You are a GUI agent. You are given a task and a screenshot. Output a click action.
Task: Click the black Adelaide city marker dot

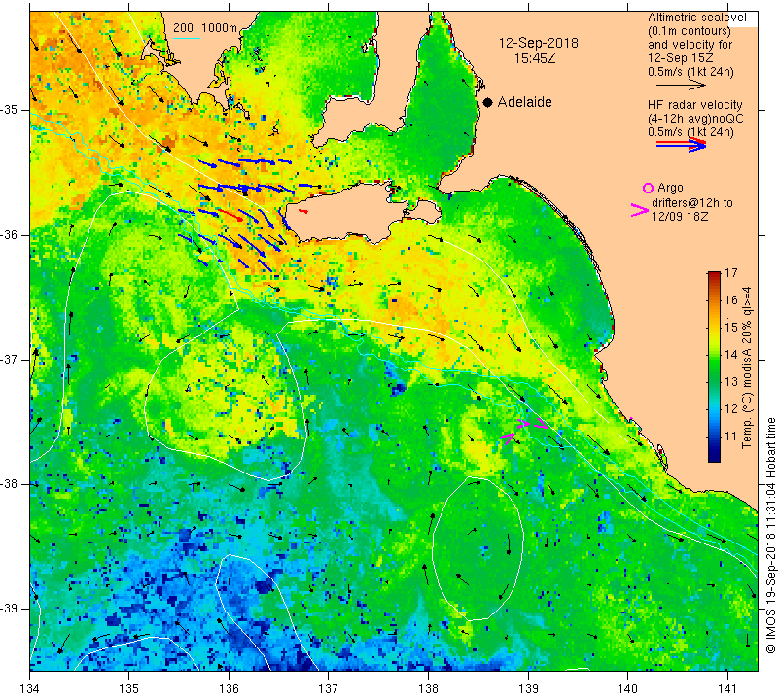coord(488,102)
